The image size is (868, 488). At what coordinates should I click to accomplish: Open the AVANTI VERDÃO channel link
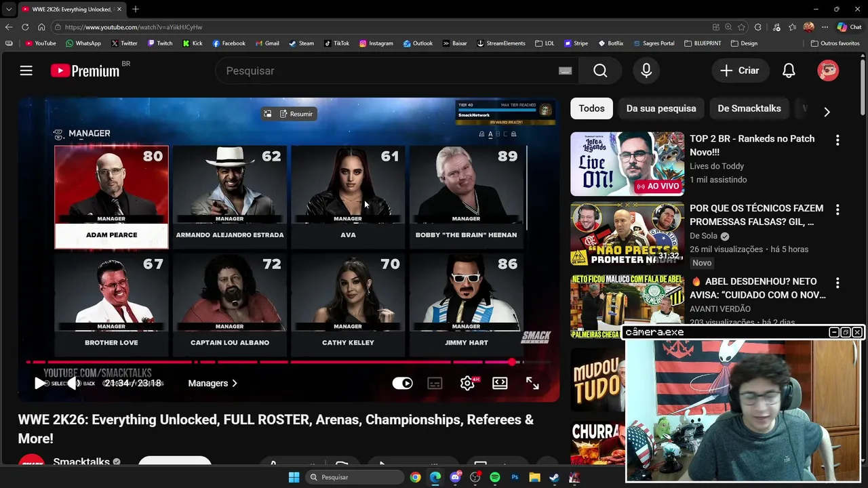tap(720, 309)
